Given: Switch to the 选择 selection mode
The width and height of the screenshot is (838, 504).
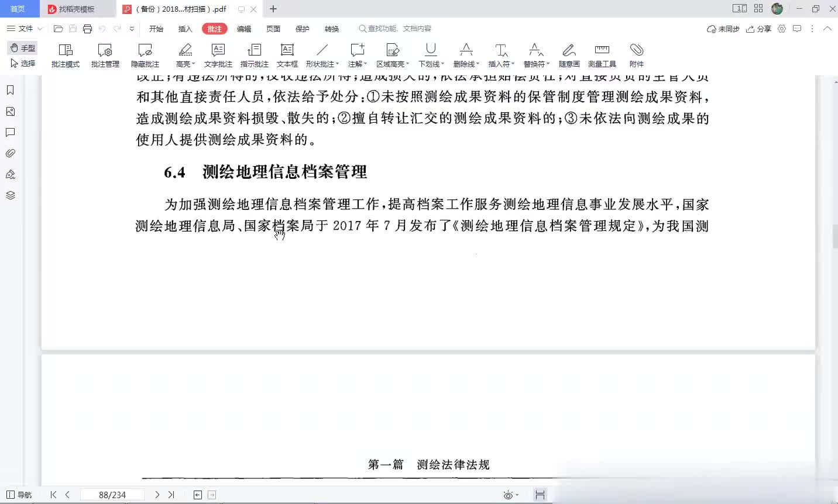Looking at the screenshot, I should click(x=23, y=63).
